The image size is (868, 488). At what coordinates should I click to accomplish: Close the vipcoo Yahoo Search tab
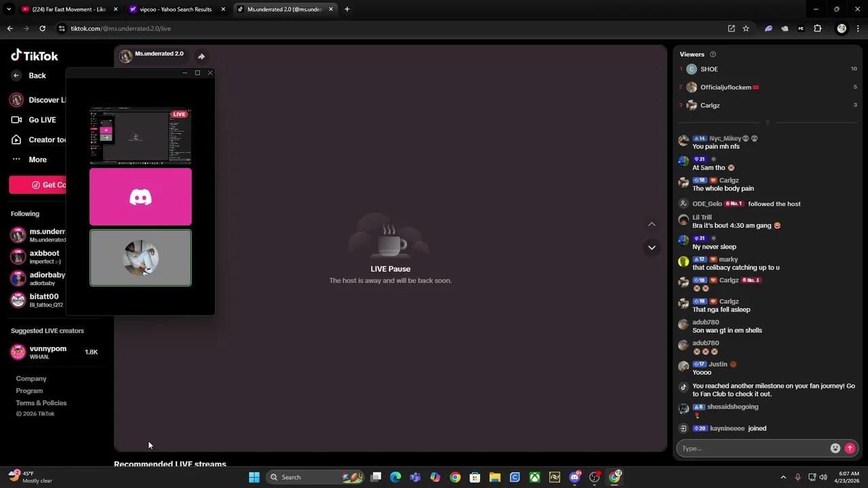[x=223, y=9]
